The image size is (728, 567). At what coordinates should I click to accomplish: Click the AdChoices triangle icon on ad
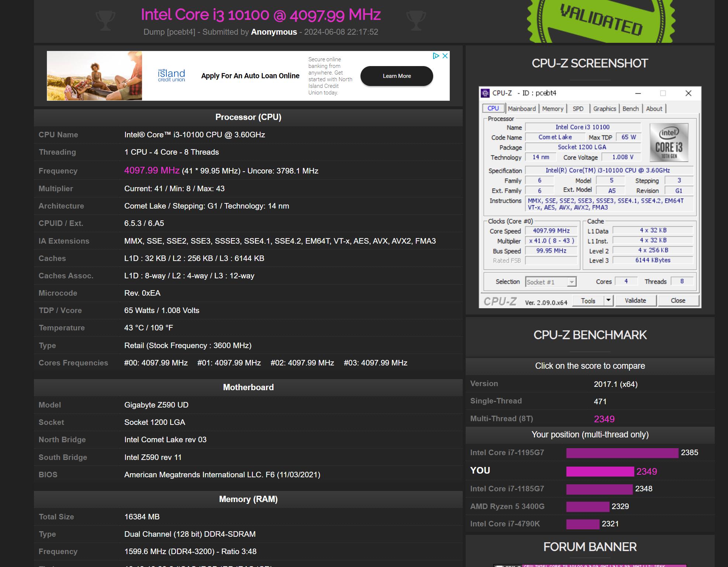pos(436,56)
